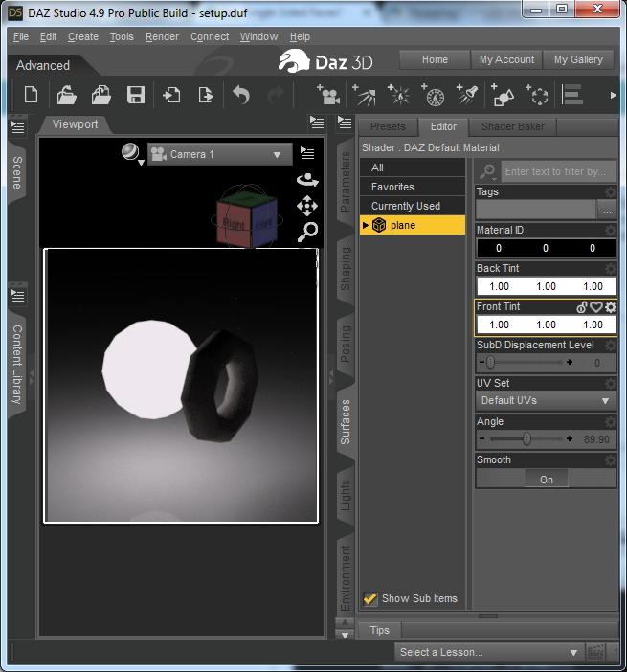
Task: Open Front Tint settings gear
Action: click(611, 307)
